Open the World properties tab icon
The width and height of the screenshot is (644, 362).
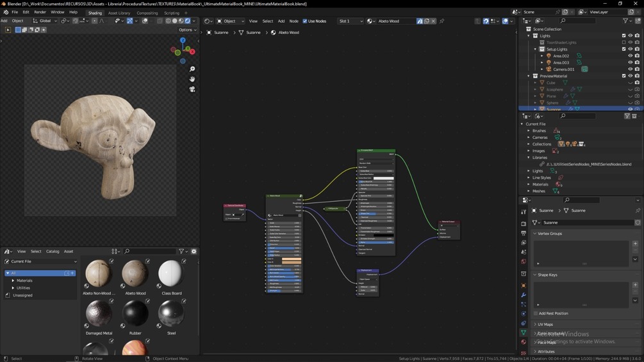pyautogui.click(x=524, y=261)
